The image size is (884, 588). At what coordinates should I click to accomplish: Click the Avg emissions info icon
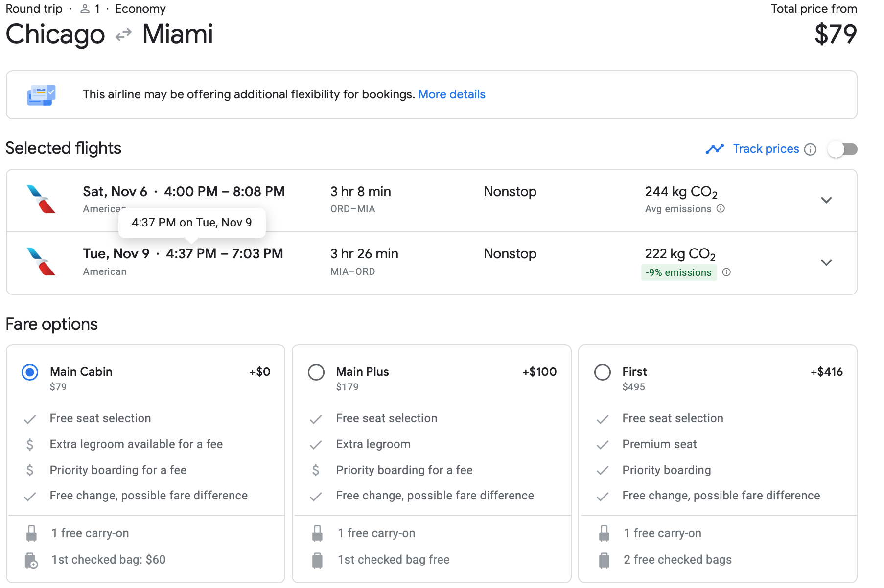pyautogui.click(x=721, y=209)
